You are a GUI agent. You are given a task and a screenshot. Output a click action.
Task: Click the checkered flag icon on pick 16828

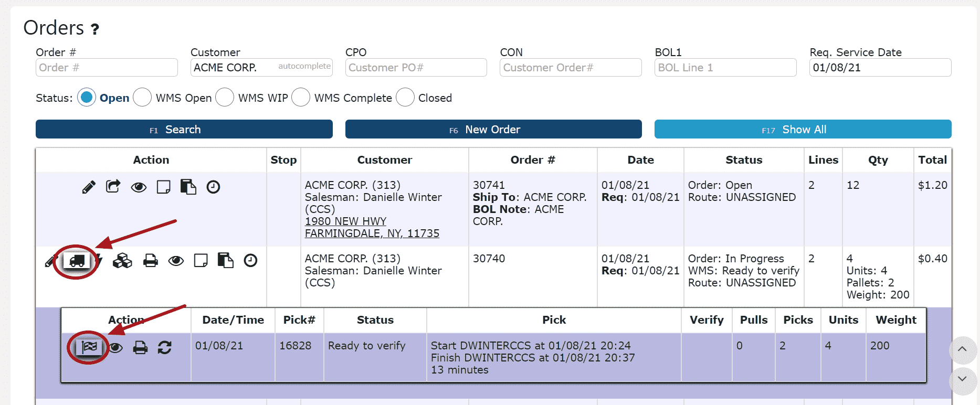(x=89, y=347)
